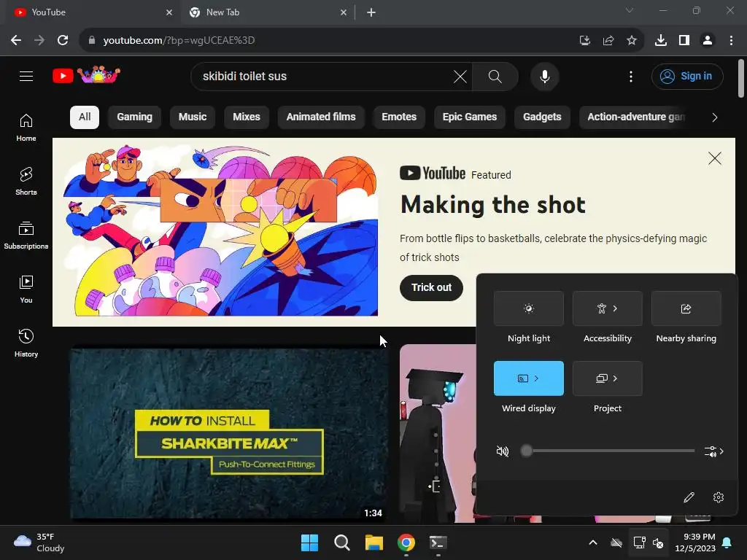This screenshot has height=560, width=747.
Task: Bookmark this page with star icon
Action: tap(631, 41)
